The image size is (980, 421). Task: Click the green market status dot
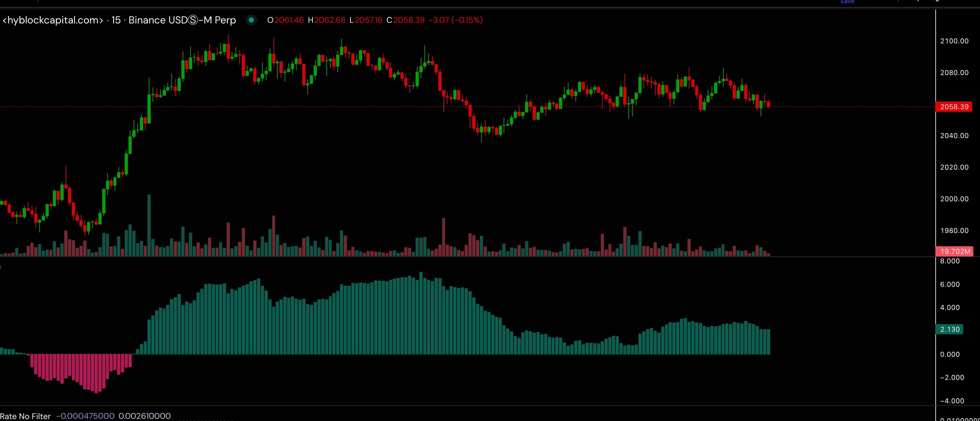click(x=251, y=20)
